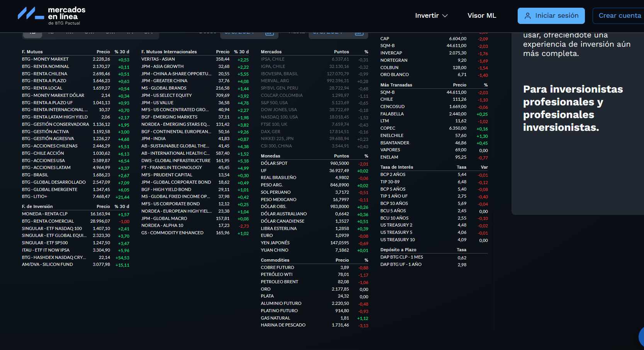Select IPSA, CHILE market index

point(314,59)
